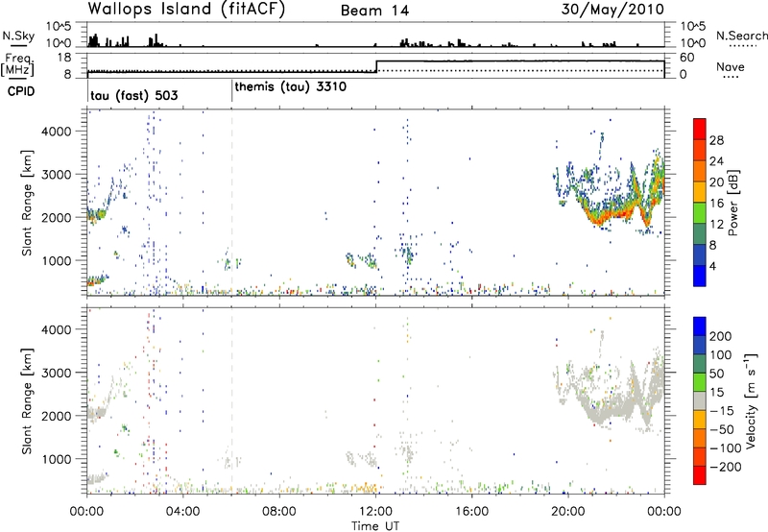Click the '28' tick on the Power colorbar
The image size is (768, 532).
point(716,140)
